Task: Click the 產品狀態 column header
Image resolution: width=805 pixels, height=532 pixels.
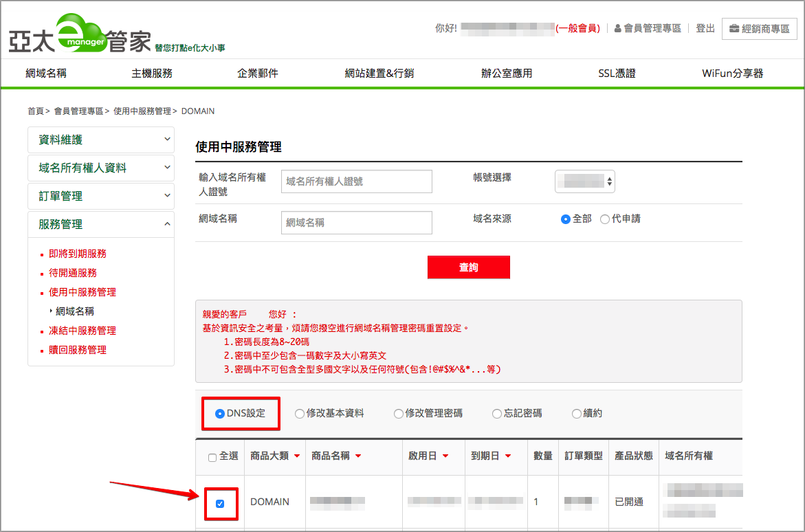Action: coord(634,456)
